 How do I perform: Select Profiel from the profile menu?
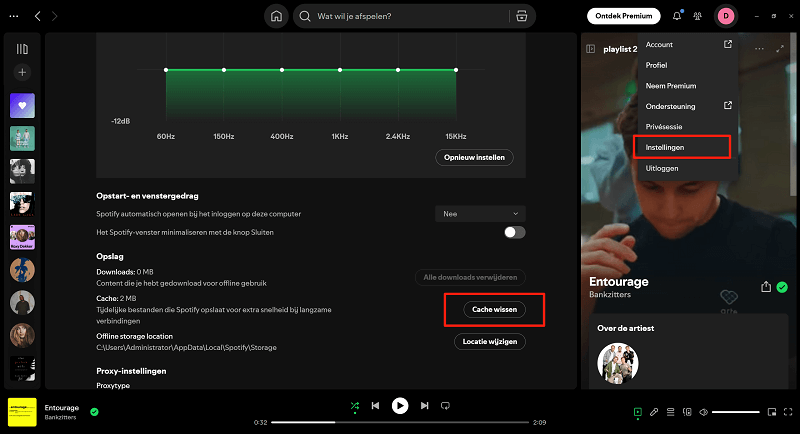pos(688,65)
